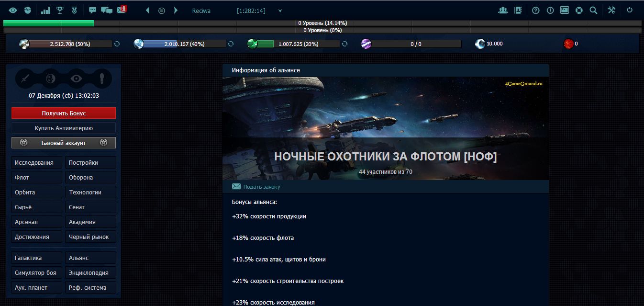644x306 pixels.
Task: Click the crystal resource bar 2.010.167 (40%)
Action: [184, 44]
